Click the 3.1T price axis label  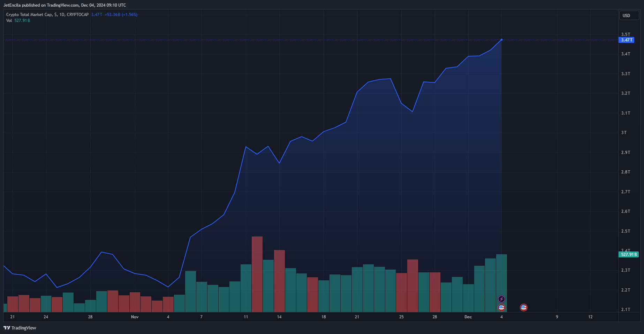(x=626, y=113)
